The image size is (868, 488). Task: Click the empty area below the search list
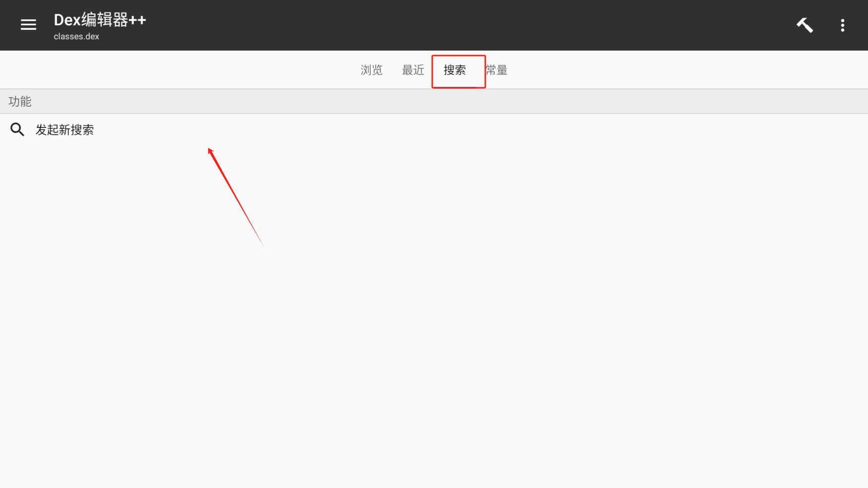pos(434,317)
